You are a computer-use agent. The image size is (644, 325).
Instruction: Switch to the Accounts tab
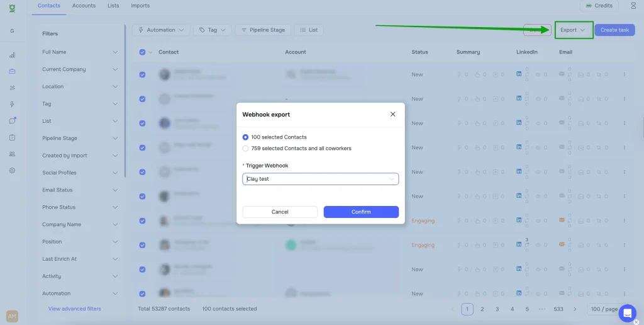84,6
